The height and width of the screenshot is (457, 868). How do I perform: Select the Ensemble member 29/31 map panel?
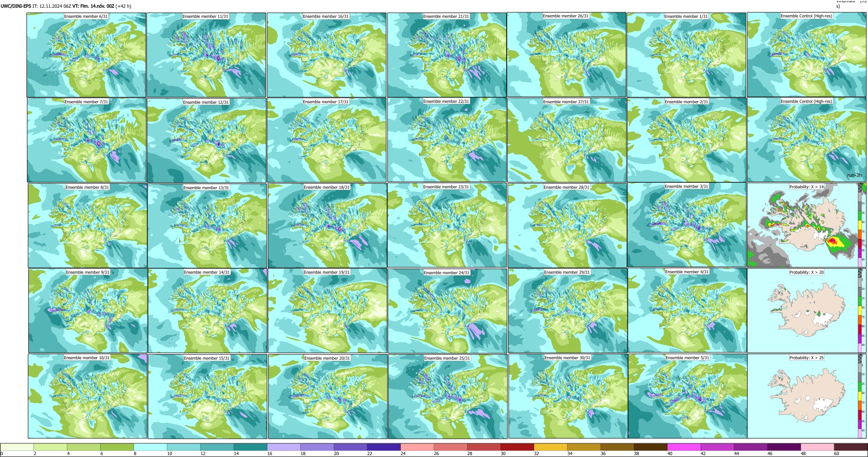(x=567, y=311)
